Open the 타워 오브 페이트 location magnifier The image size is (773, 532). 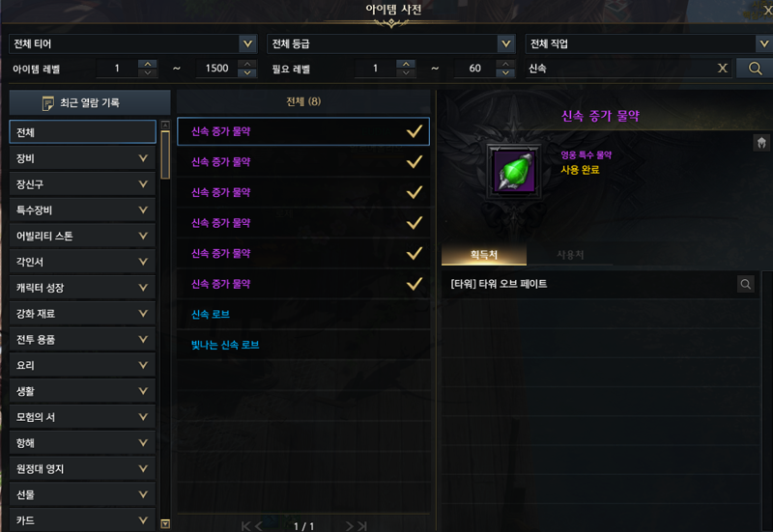click(x=745, y=284)
